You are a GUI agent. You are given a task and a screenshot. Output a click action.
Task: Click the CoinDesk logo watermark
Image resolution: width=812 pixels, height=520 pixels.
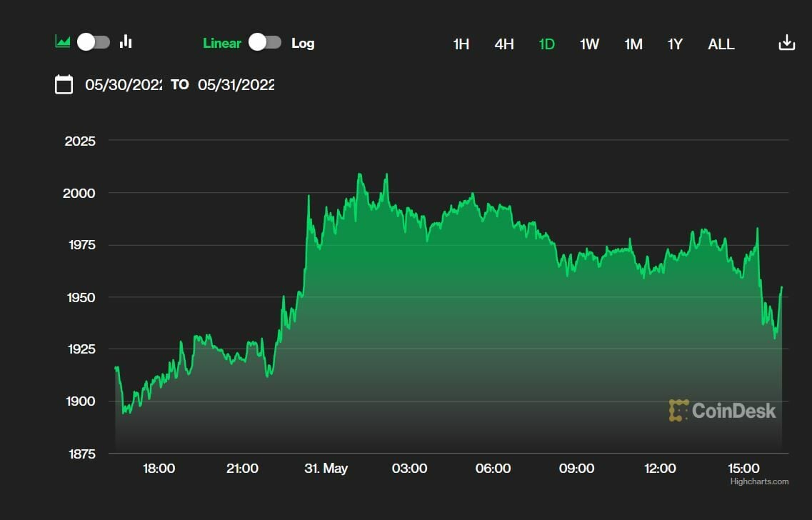click(722, 410)
